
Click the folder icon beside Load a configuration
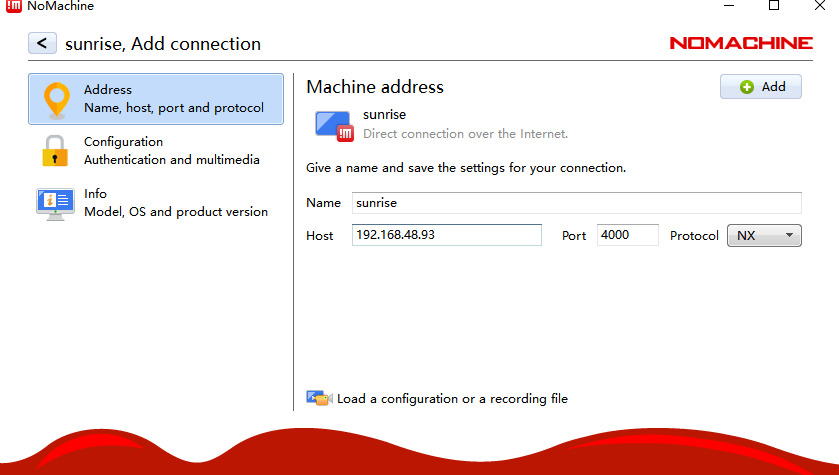coord(318,398)
